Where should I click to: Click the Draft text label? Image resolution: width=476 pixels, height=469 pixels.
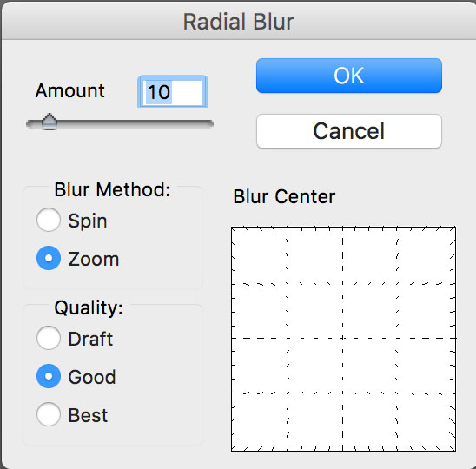click(x=90, y=339)
